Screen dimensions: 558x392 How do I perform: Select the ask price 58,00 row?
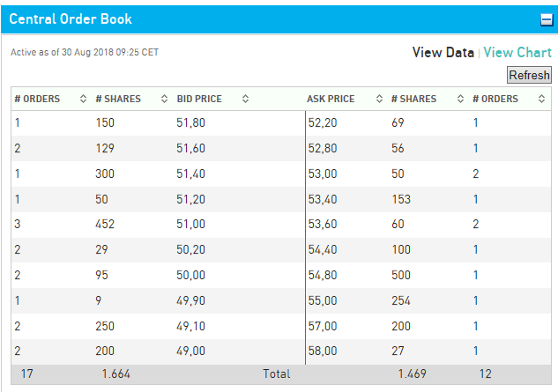(323, 352)
